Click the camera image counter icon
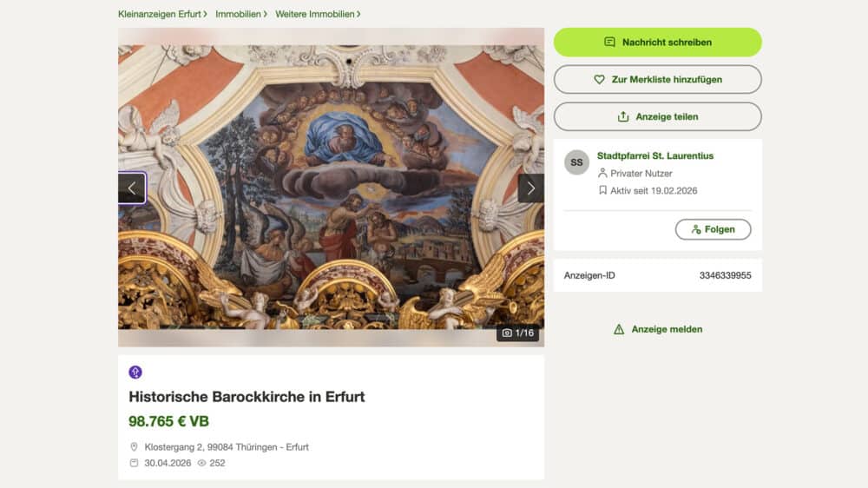This screenshot has width=868, height=488. coord(507,333)
